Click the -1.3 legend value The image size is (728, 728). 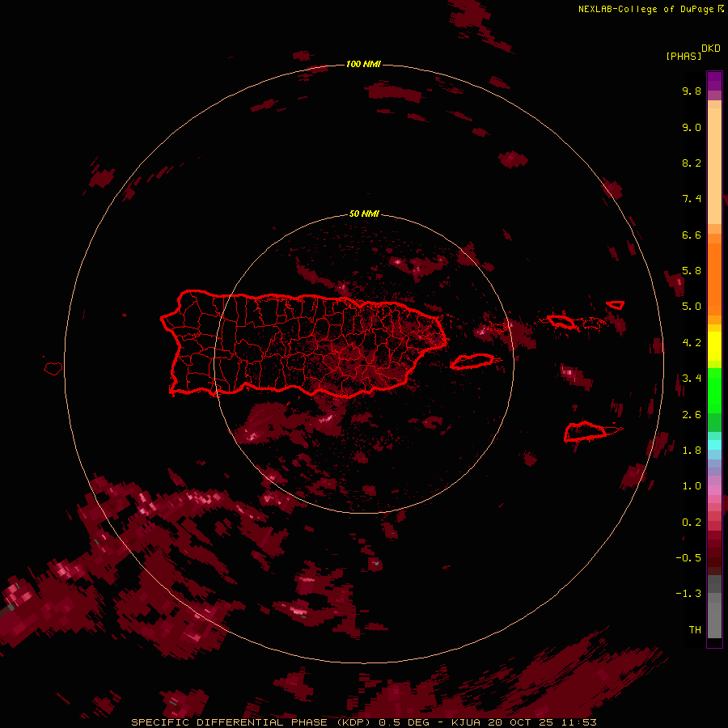point(688,594)
